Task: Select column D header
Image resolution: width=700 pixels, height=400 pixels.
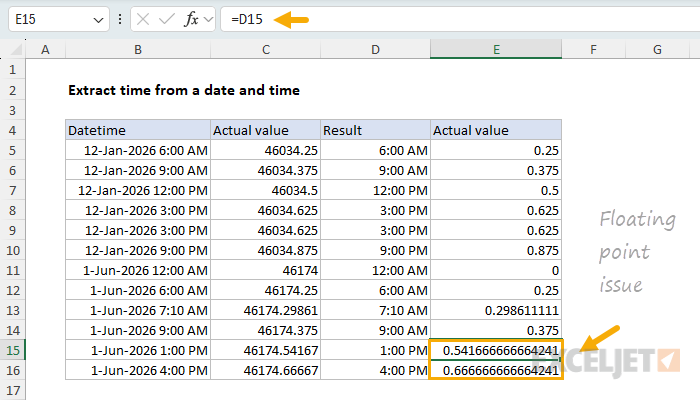Action: 375,49
